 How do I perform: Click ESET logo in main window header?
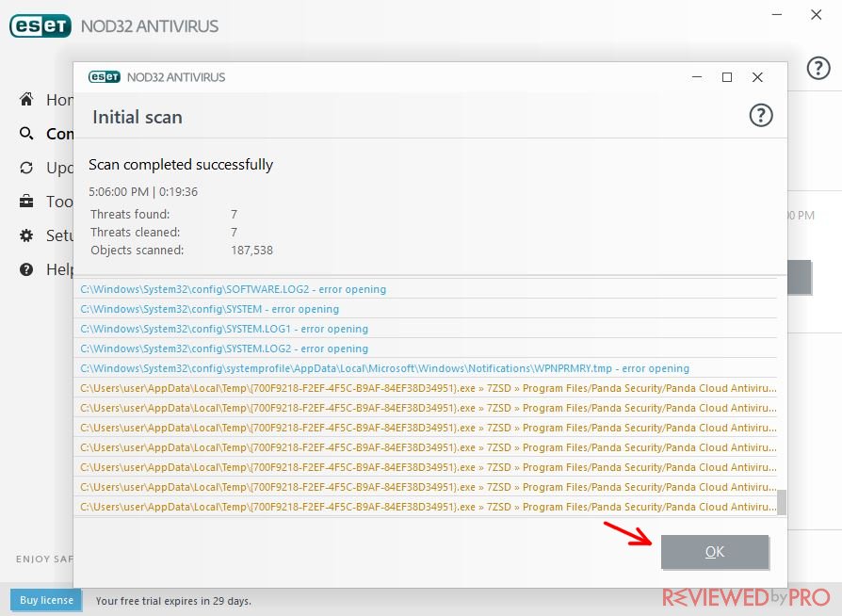pos(40,25)
